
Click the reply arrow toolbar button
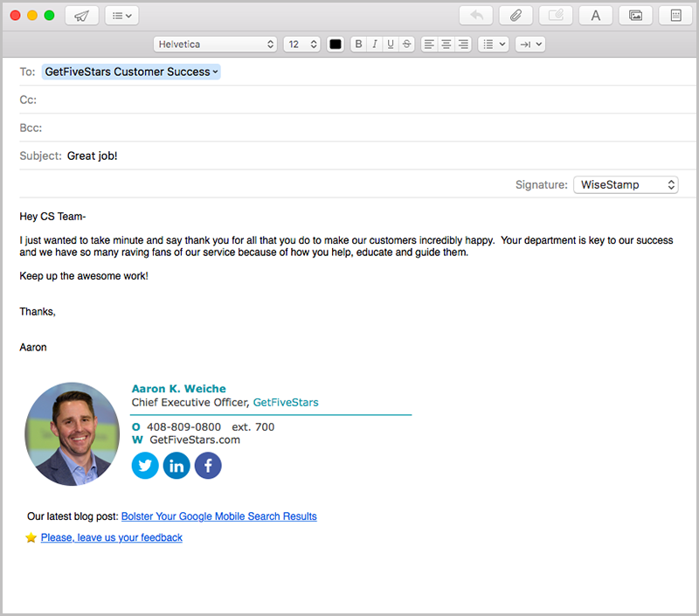click(x=475, y=16)
